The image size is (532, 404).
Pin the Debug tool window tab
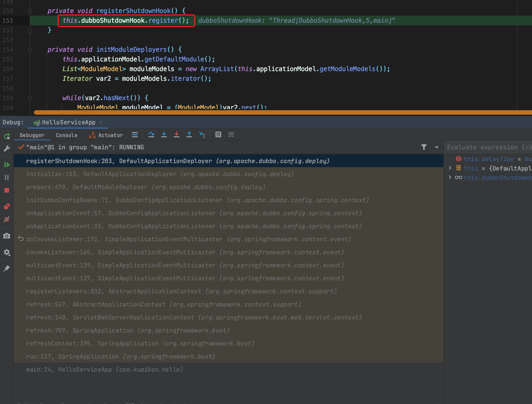coord(6,268)
